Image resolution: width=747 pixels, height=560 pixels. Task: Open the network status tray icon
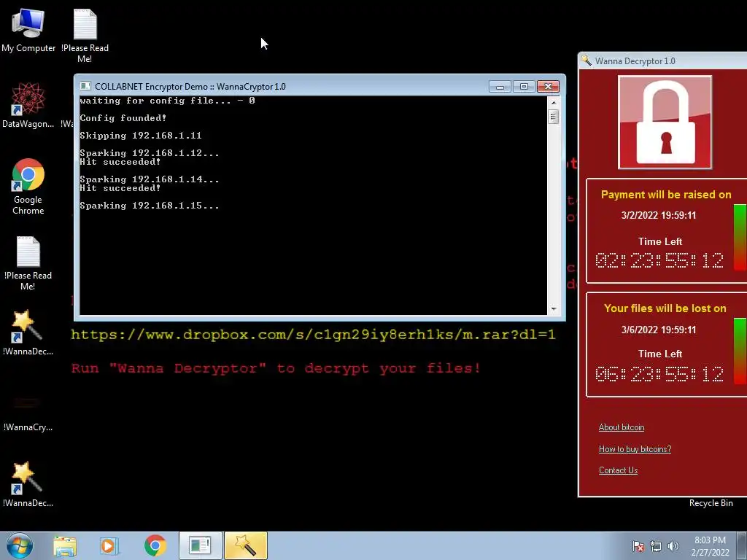656,546
